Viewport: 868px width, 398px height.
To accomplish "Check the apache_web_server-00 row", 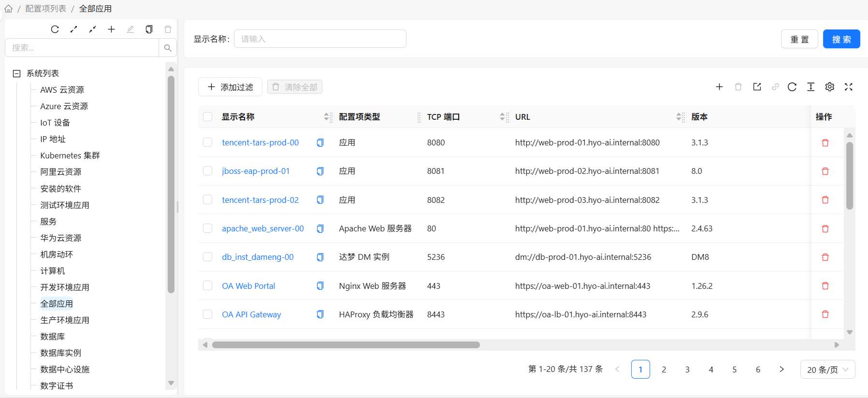I will click(x=208, y=228).
